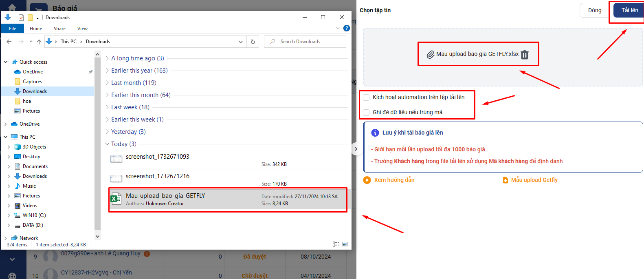Collapse the Today group
Image resolution: width=644 pixels, height=279 pixels.
tap(108, 144)
